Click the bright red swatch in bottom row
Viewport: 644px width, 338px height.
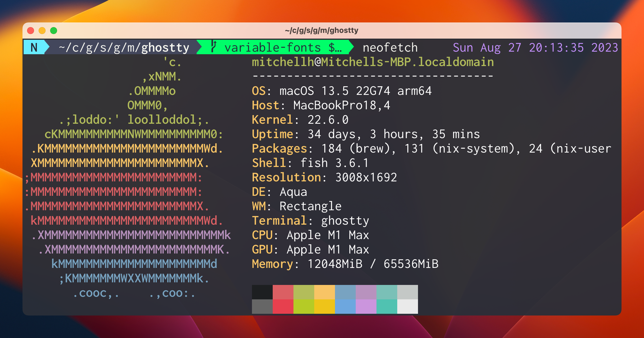[x=283, y=307]
